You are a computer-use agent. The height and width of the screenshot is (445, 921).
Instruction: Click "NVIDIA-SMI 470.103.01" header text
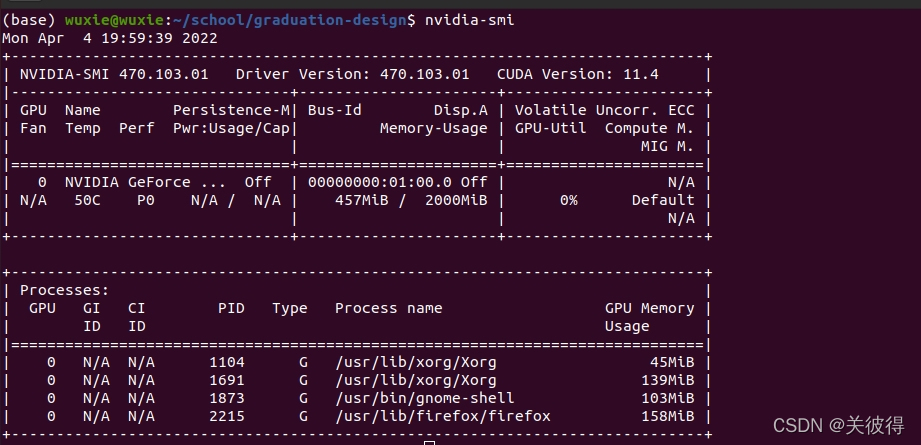click(114, 75)
